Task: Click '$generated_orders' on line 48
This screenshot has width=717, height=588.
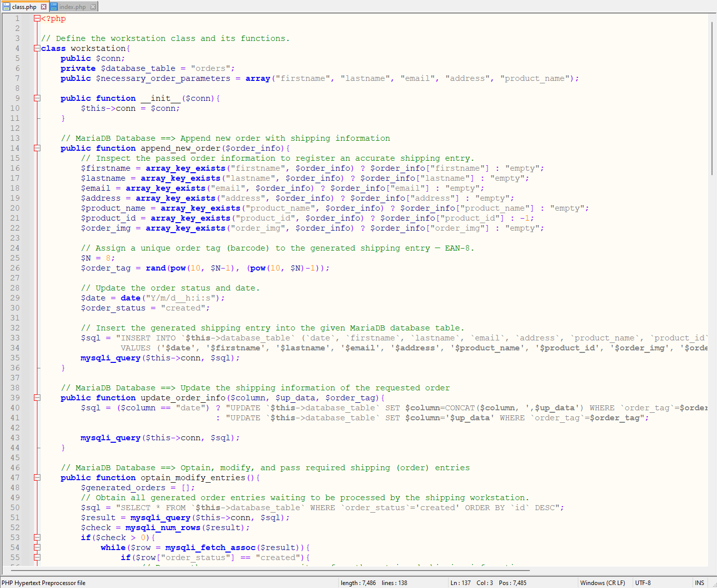Action: (x=123, y=488)
